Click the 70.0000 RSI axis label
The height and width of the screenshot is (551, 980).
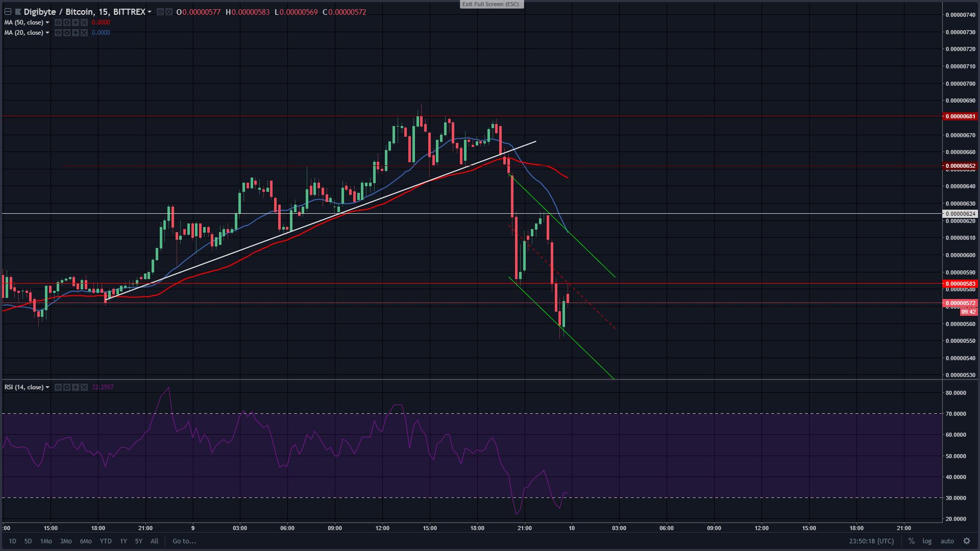(x=955, y=414)
